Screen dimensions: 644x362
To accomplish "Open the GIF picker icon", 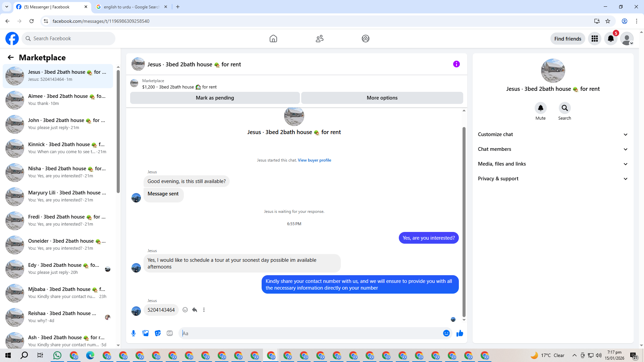I will 170,333.
